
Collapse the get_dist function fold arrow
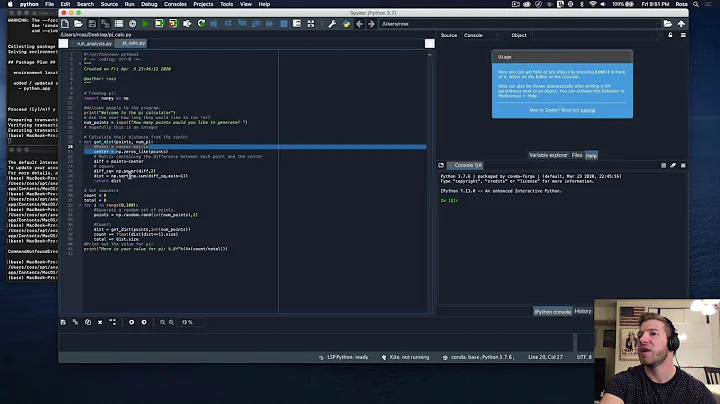coord(80,142)
